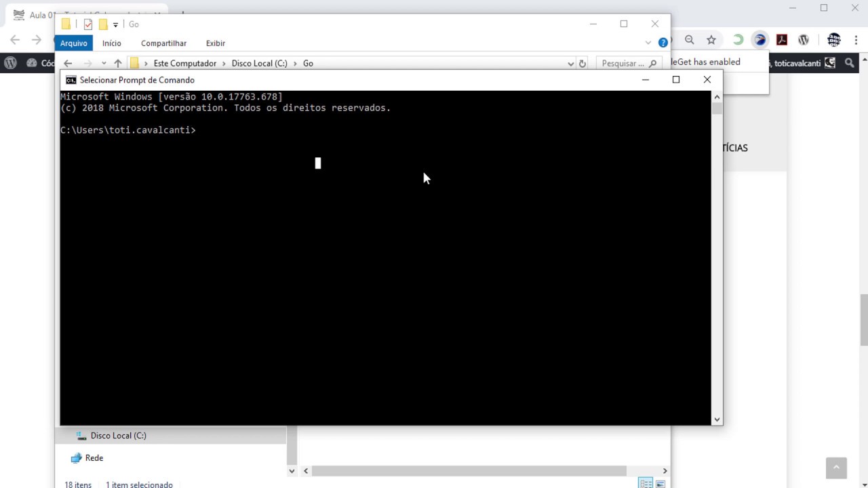Switch Explorer to large icons view
Viewport: 868px width, 488px height.
click(660, 484)
